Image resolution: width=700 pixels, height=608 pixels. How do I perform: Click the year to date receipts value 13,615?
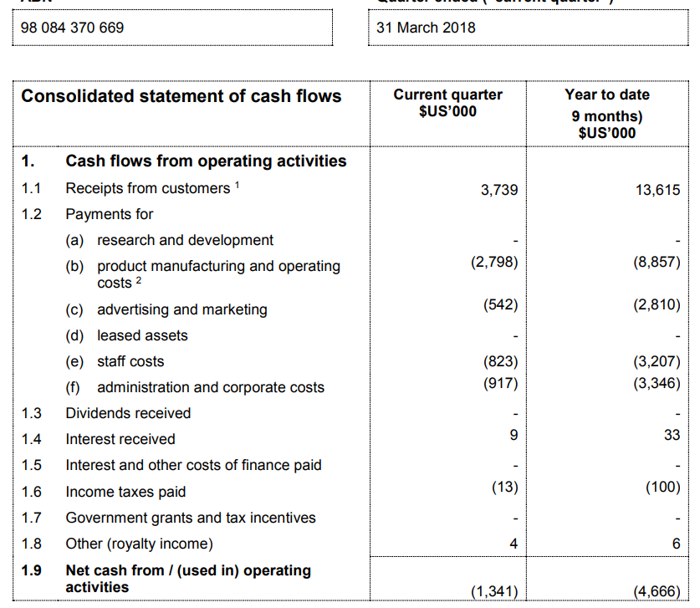pyautogui.click(x=657, y=190)
